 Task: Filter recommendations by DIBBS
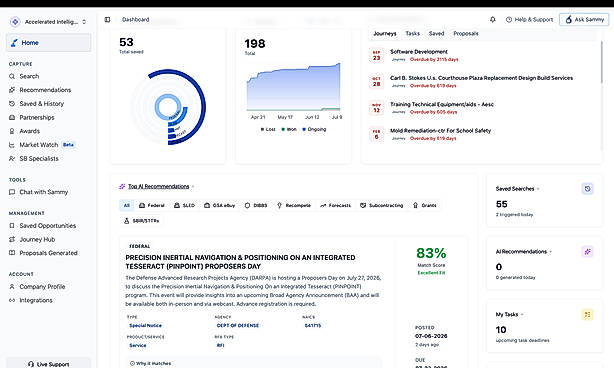(x=256, y=205)
